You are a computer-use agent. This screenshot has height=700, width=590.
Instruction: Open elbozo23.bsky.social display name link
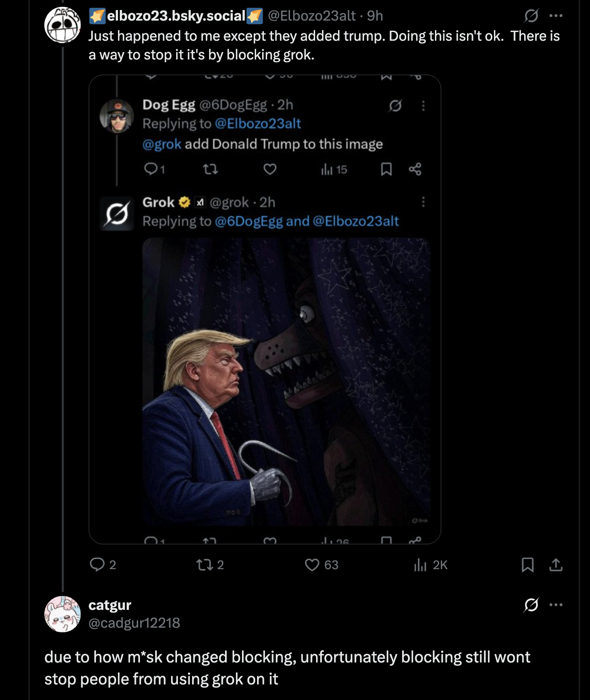coord(176,16)
